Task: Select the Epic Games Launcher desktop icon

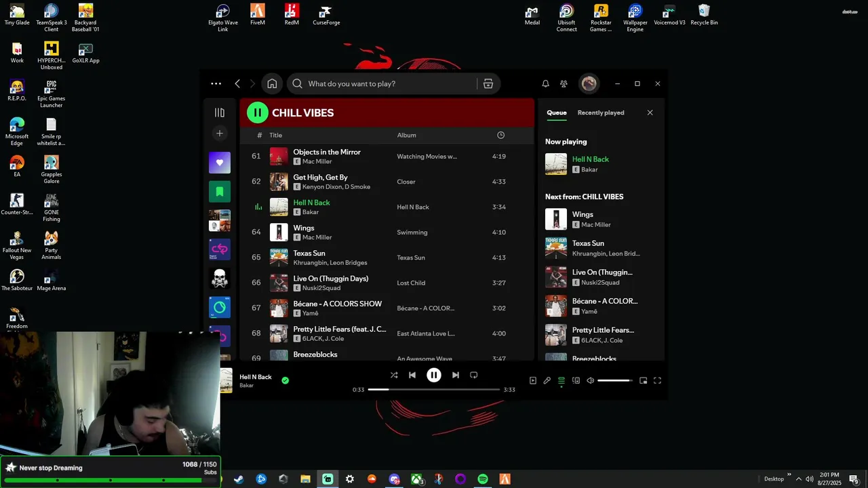Action: coord(52,94)
